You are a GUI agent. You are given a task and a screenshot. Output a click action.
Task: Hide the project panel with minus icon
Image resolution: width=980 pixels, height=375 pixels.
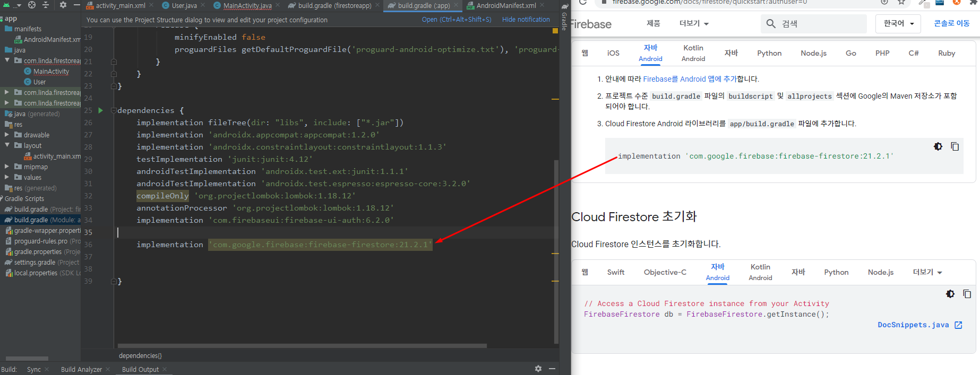click(76, 5)
